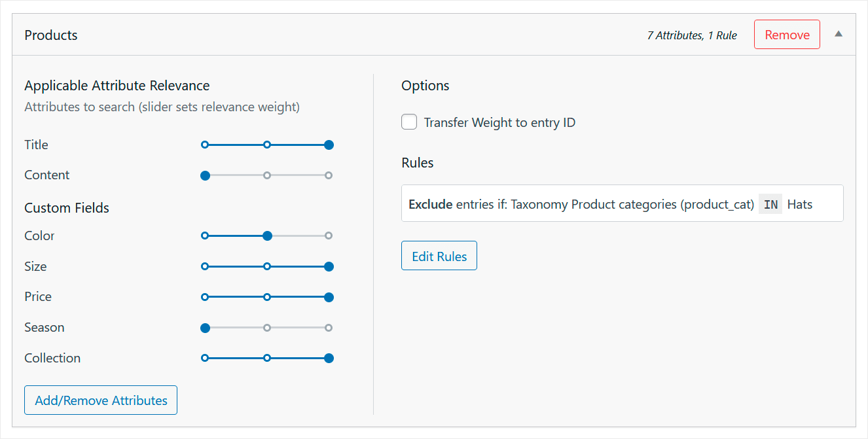The width and height of the screenshot is (868, 439).
Task: Remove the Products source
Action: pos(787,35)
